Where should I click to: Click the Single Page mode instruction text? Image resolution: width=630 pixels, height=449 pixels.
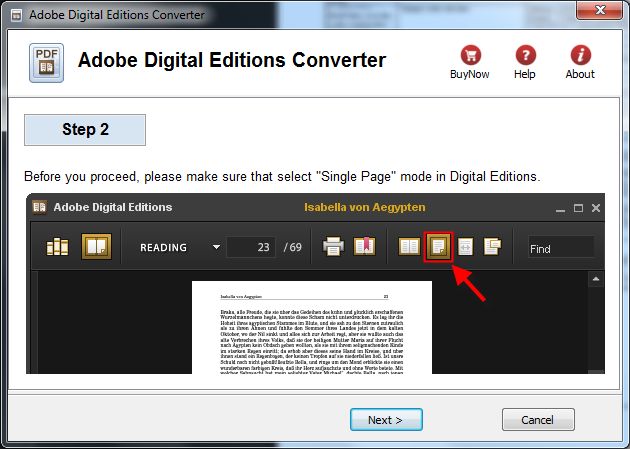(282, 177)
